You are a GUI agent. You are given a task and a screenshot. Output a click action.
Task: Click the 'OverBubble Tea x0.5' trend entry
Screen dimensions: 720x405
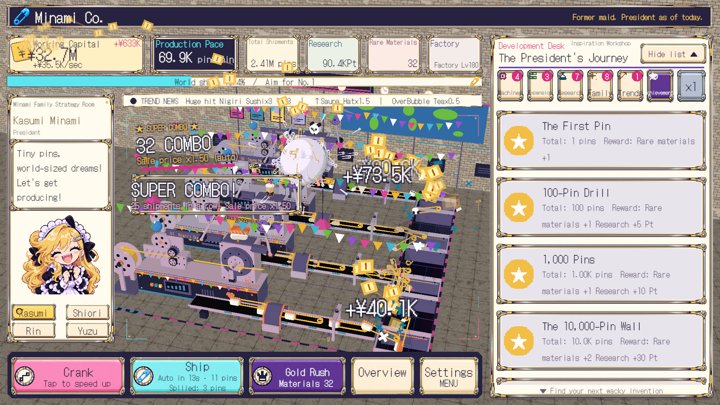coord(426,101)
